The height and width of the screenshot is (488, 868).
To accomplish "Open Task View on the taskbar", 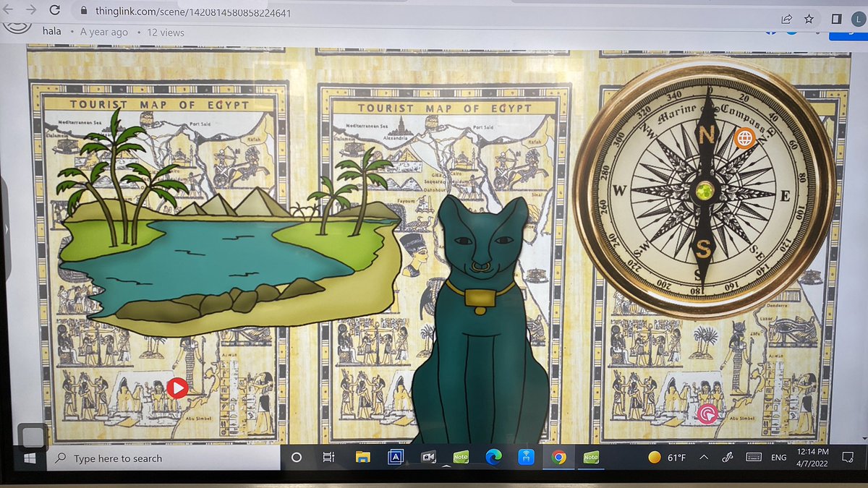I will pos(328,458).
